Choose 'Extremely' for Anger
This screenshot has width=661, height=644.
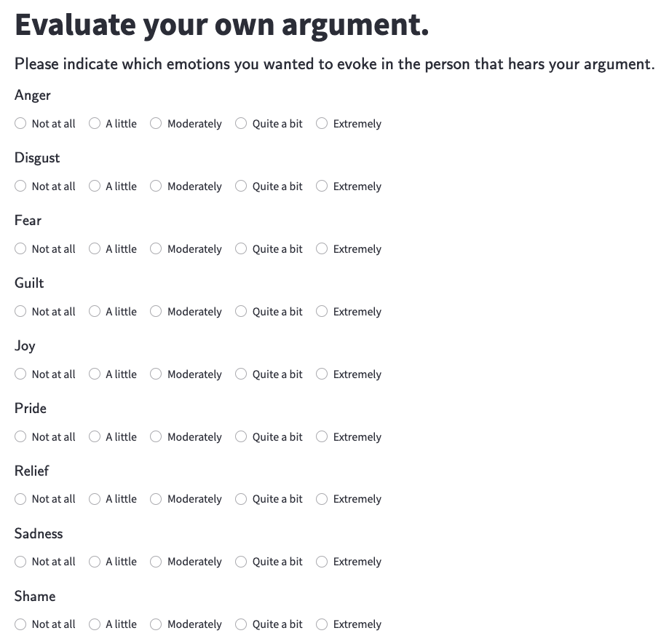point(322,124)
